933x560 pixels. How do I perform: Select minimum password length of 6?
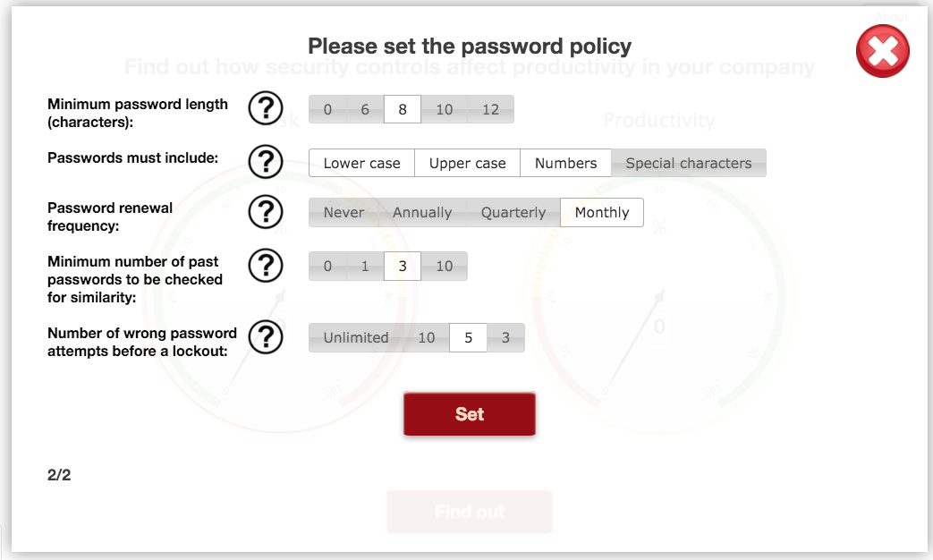pyautogui.click(x=365, y=109)
